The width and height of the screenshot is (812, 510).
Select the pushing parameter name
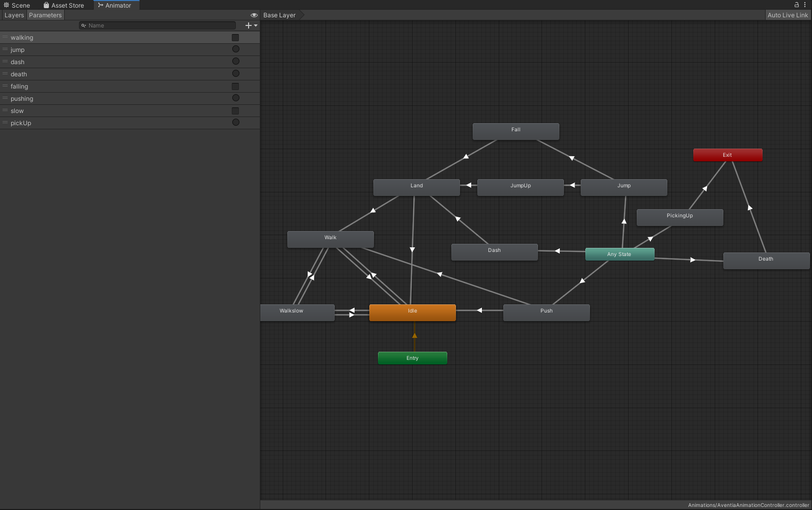pos(22,99)
